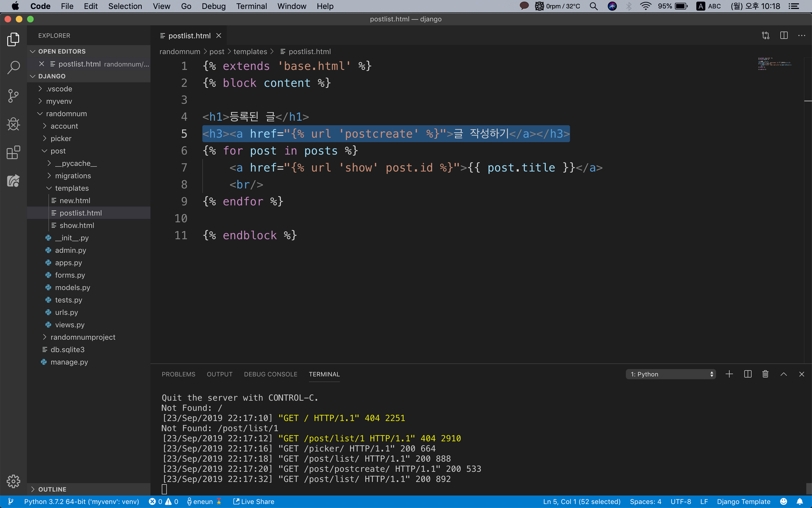Kill terminal with trash icon

click(765, 374)
